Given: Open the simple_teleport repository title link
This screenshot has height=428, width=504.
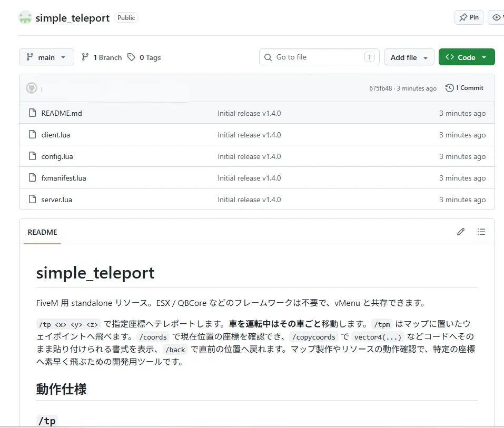Looking at the screenshot, I should 72,18.
